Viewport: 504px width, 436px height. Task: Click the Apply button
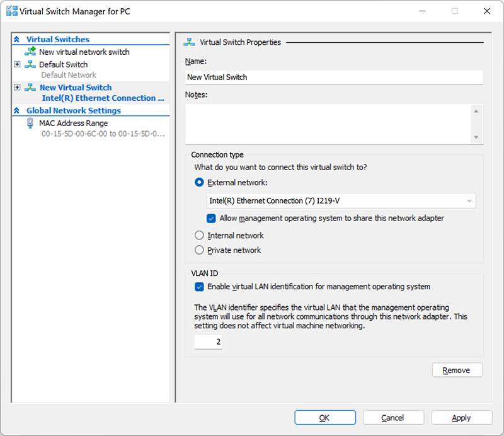(461, 418)
